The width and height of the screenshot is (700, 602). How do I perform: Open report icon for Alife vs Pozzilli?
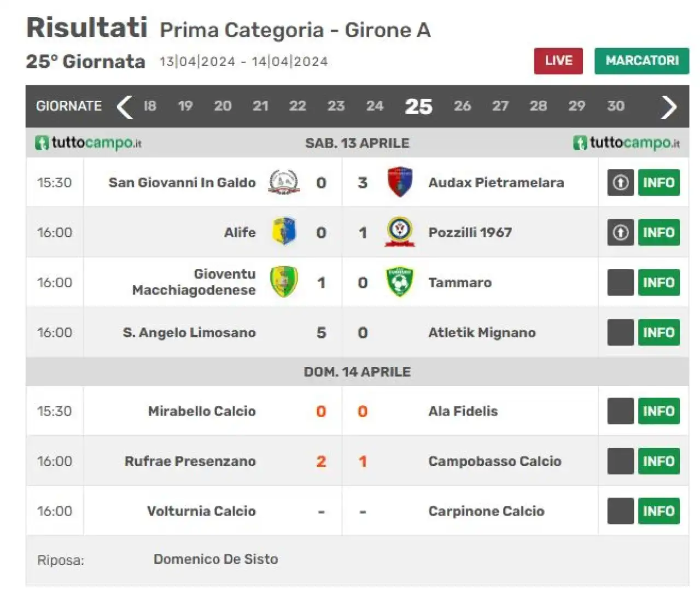621,232
